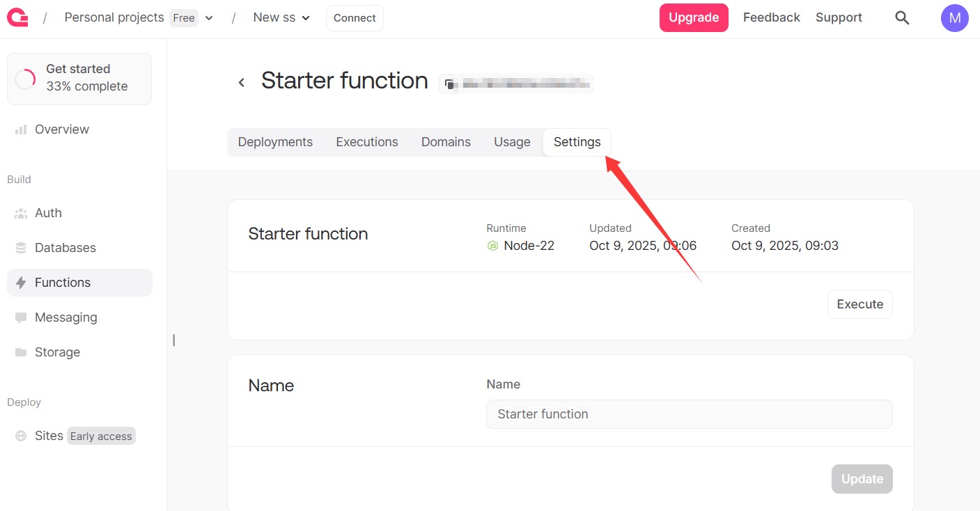The image size is (980, 511).
Task: Open the user avatar M menu
Action: pyautogui.click(x=954, y=18)
